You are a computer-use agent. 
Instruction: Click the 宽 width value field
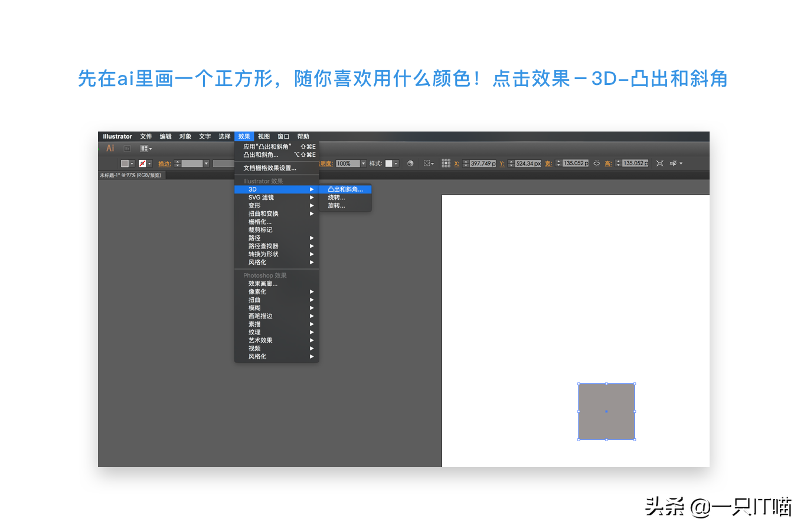576,163
